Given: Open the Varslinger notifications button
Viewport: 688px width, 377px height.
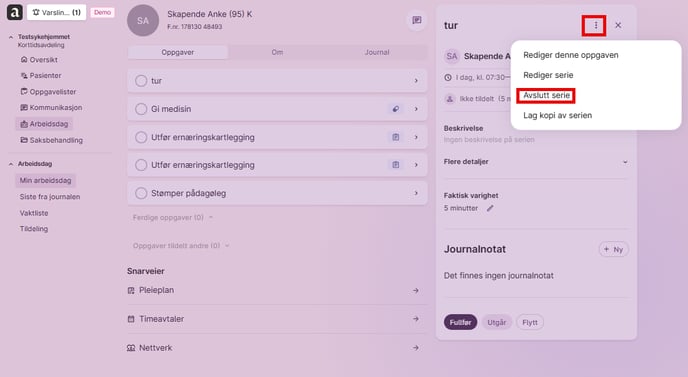Looking at the screenshot, I should coord(57,12).
